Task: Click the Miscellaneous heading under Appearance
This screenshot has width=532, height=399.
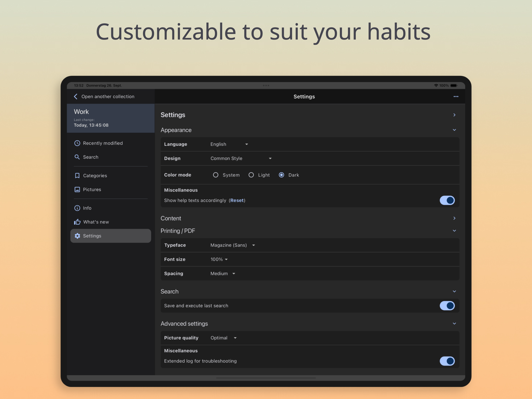Action: [x=181, y=190]
